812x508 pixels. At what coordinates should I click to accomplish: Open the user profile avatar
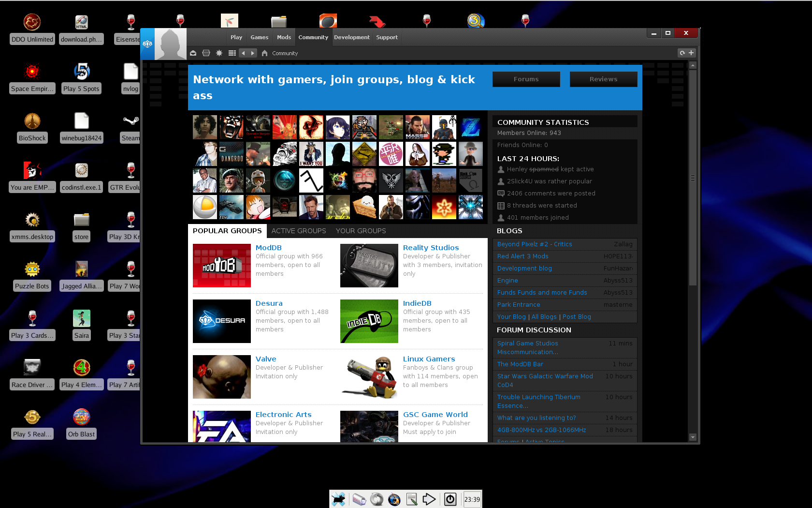(x=171, y=44)
